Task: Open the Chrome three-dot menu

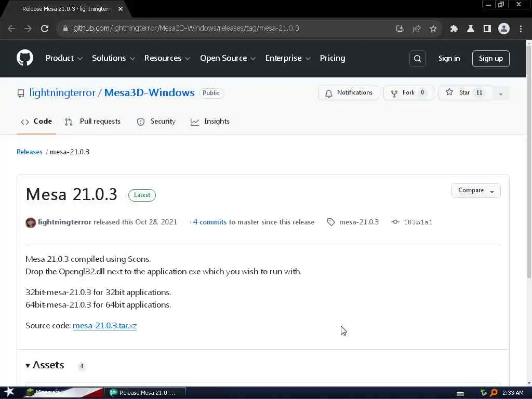Action: tap(521, 29)
